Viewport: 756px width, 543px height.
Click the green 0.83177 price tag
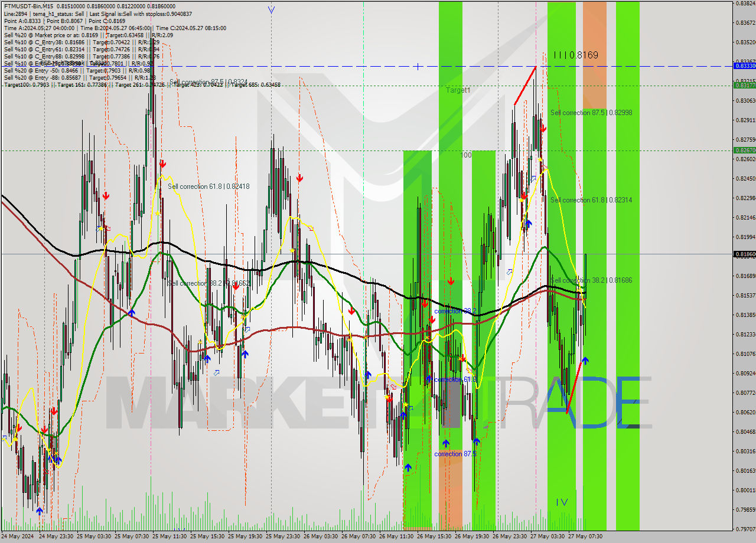pyautogui.click(x=744, y=86)
